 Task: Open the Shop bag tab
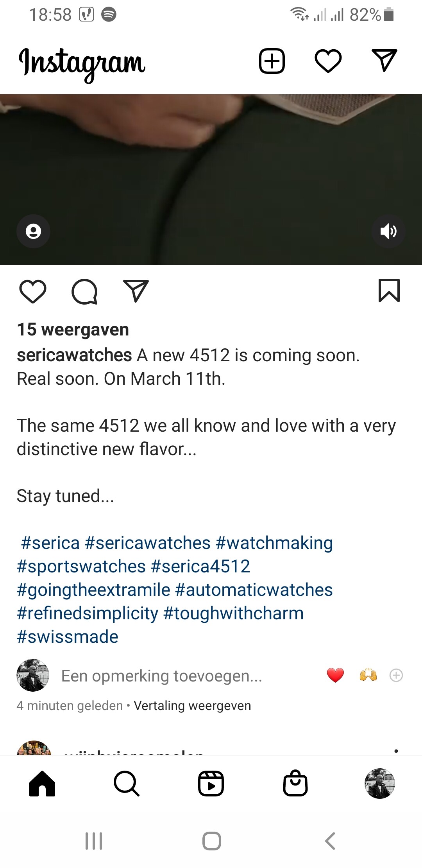point(295,783)
